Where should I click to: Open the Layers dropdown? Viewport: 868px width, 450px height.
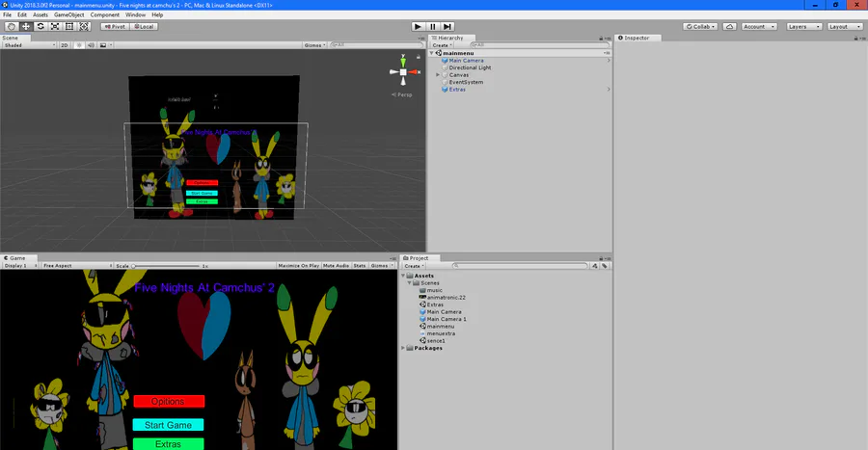803,27
